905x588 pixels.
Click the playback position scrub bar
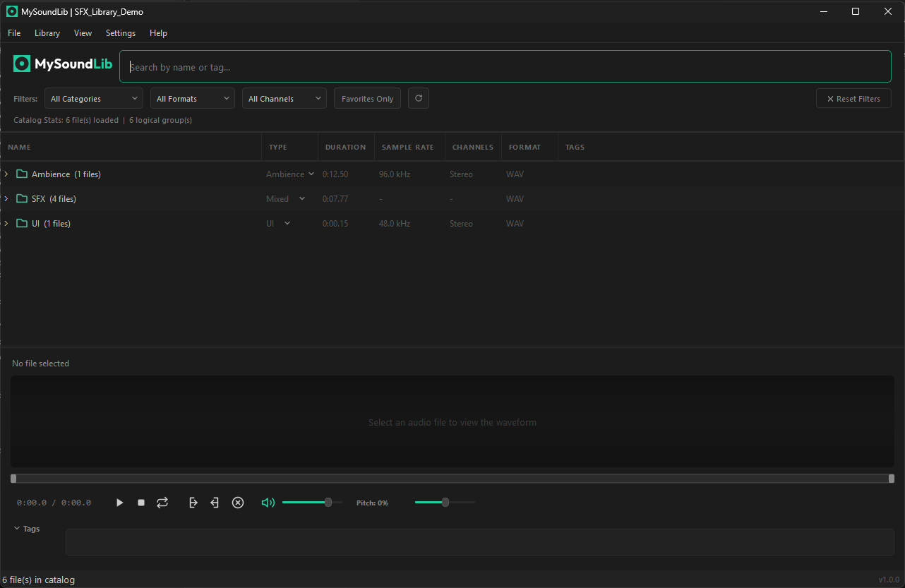click(x=452, y=479)
